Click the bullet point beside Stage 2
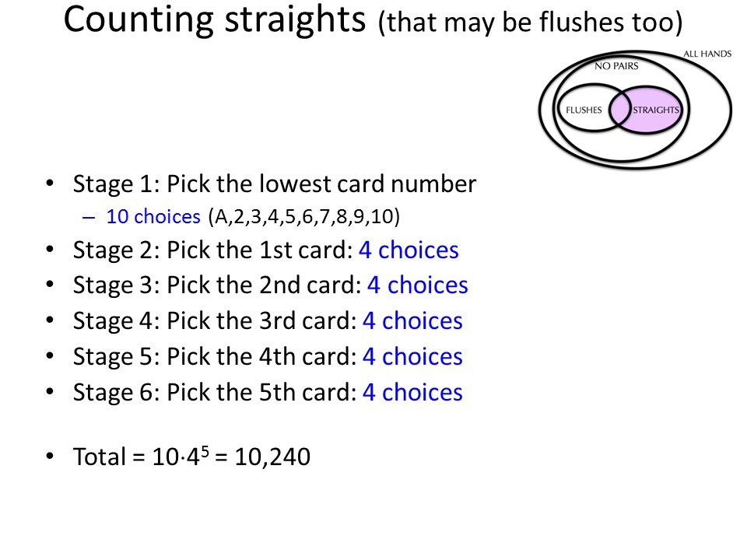The image size is (747, 560). [50, 249]
